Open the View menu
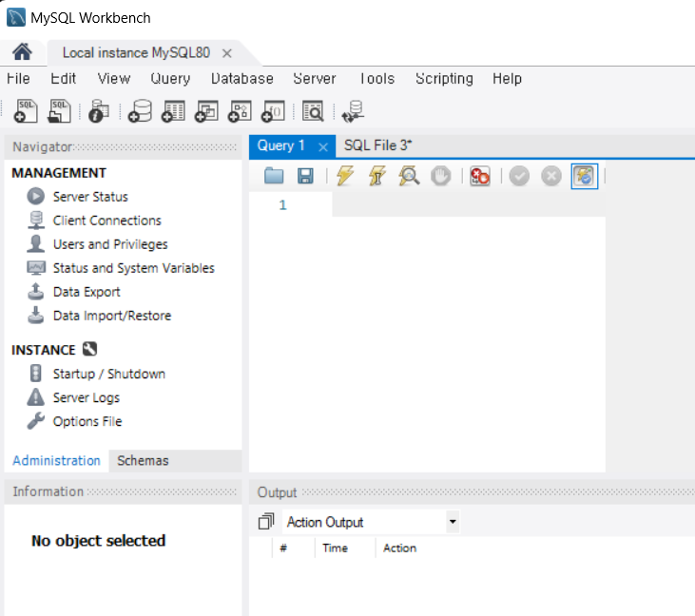This screenshot has width=695, height=616. 114,79
